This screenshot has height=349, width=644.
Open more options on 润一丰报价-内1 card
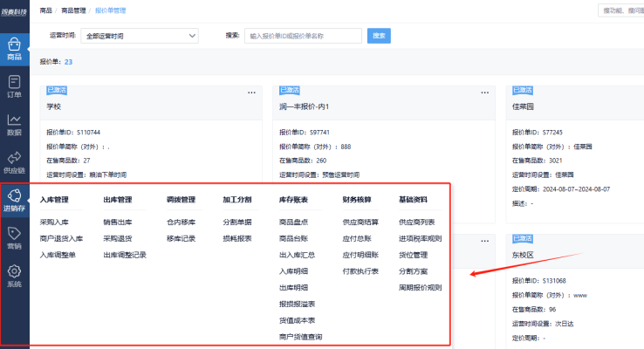coord(484,92)
